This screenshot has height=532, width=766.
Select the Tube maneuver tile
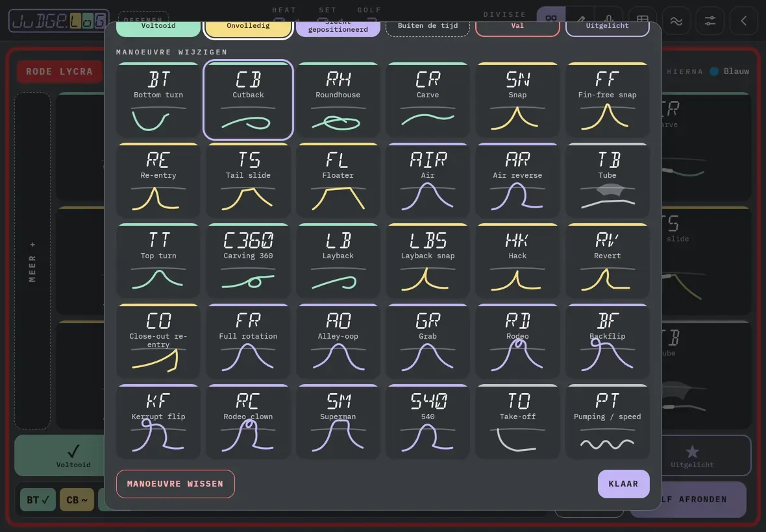tap(608, 180)
